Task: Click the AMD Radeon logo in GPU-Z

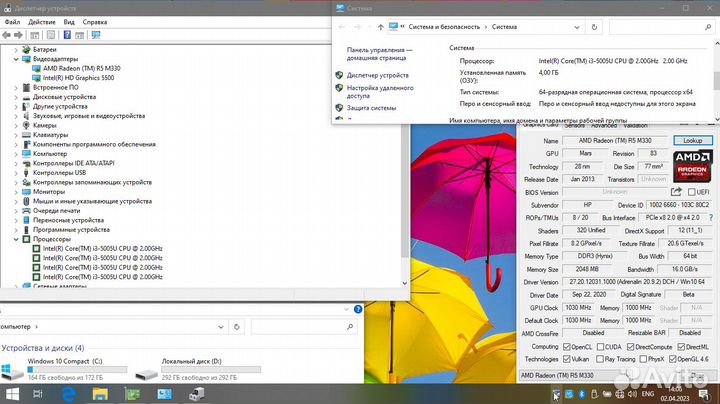Action: click(693, 166)
